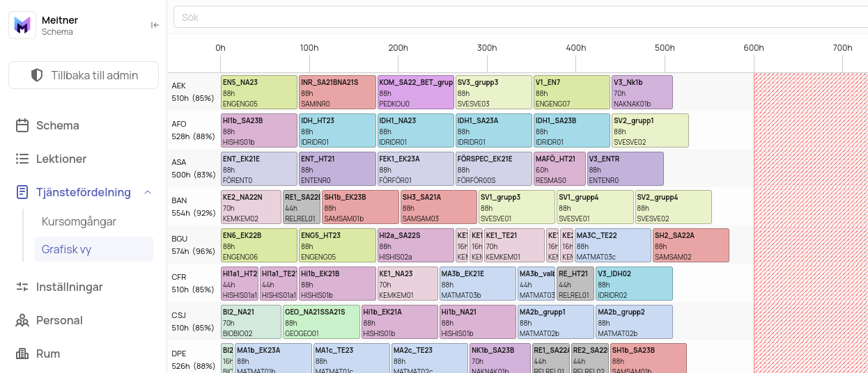Select AFO's IDH_HT23 course block
This screenshot has height=373, width=868.
(x=337, y=131)
